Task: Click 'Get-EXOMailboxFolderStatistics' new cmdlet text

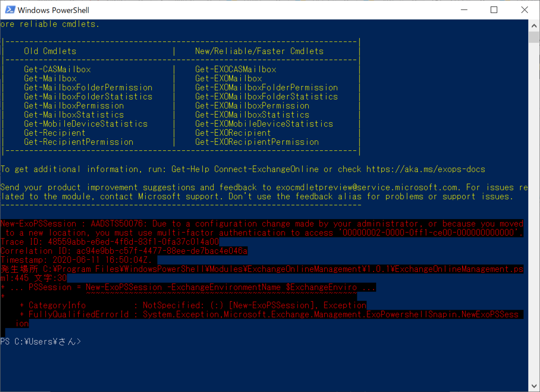Action: (x=266, y=96)
